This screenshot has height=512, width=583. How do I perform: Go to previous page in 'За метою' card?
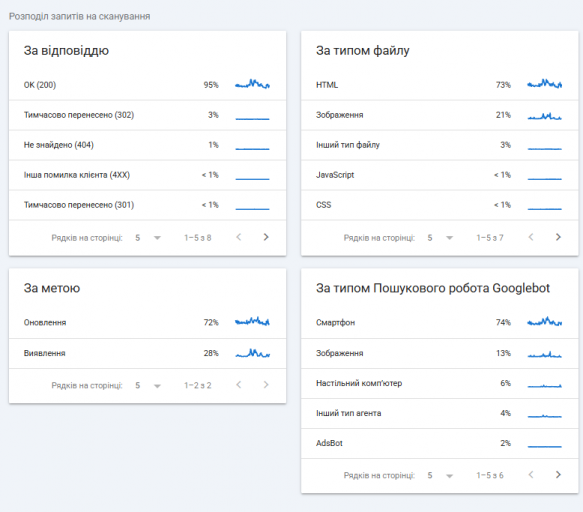pyautogui.click(x=239, y=385)
